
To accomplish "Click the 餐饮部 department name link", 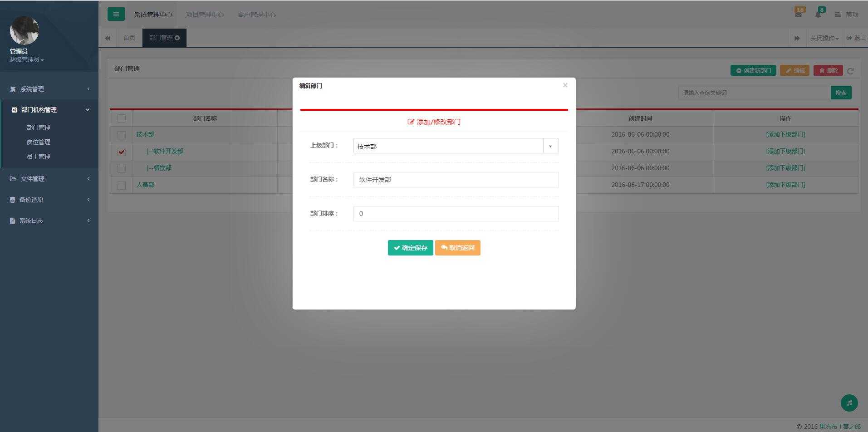I will point(159,168).
